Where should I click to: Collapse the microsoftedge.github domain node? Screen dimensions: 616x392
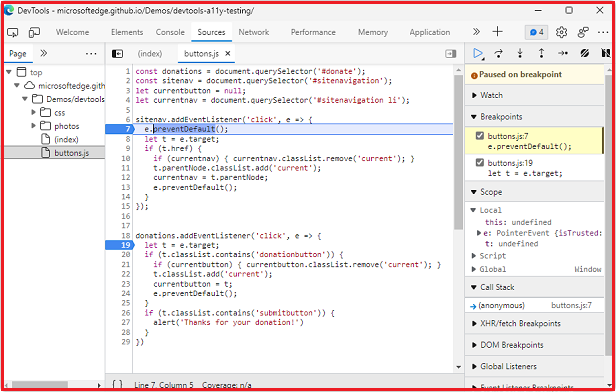(17, 86)
